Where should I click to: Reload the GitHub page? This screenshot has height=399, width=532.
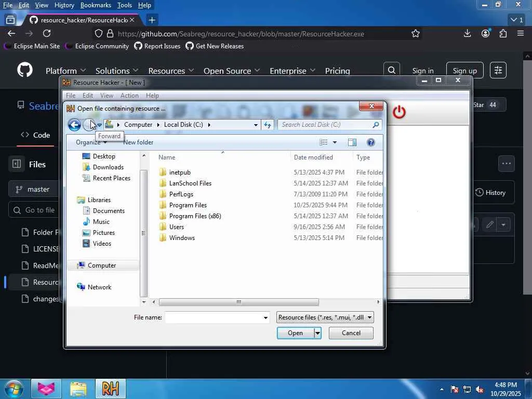point(47,33)
